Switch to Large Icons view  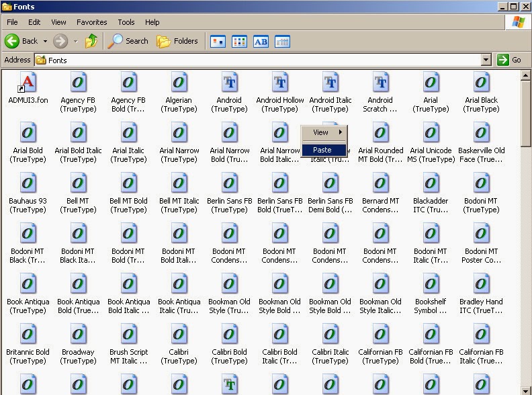tap(218, 42)
